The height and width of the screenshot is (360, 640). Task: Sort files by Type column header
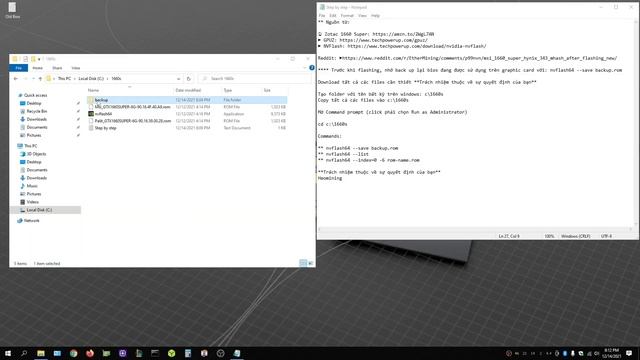228,90
